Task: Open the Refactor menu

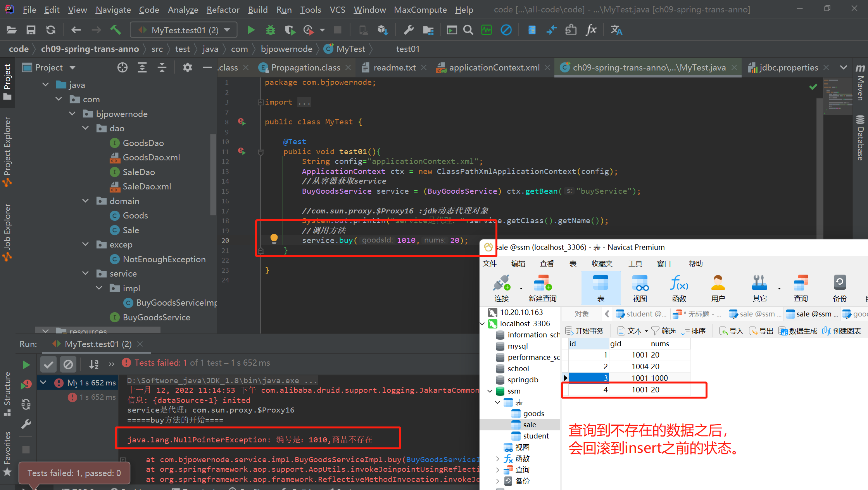Action: (x=223, y=10)
